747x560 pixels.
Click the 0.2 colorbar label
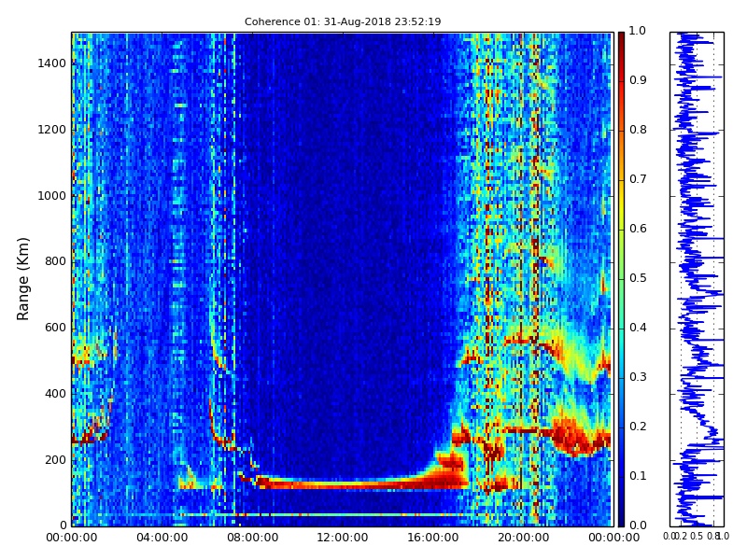[638, 427]
